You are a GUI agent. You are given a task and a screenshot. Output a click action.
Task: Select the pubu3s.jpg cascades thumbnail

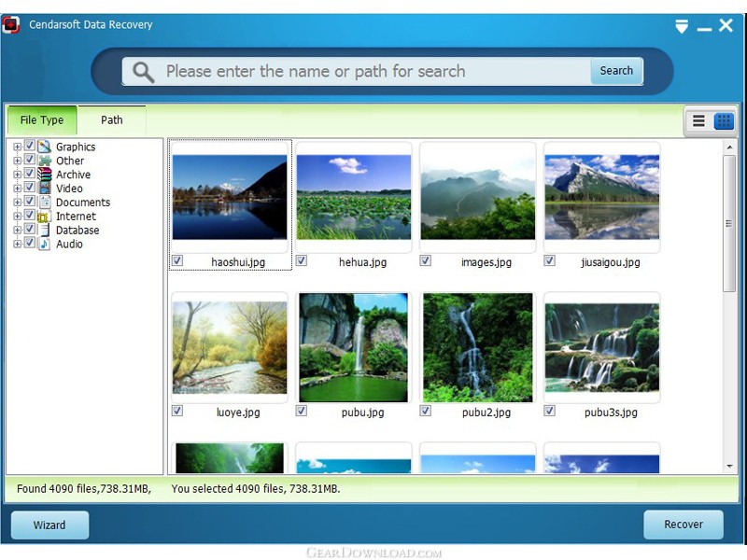point(601,347)
